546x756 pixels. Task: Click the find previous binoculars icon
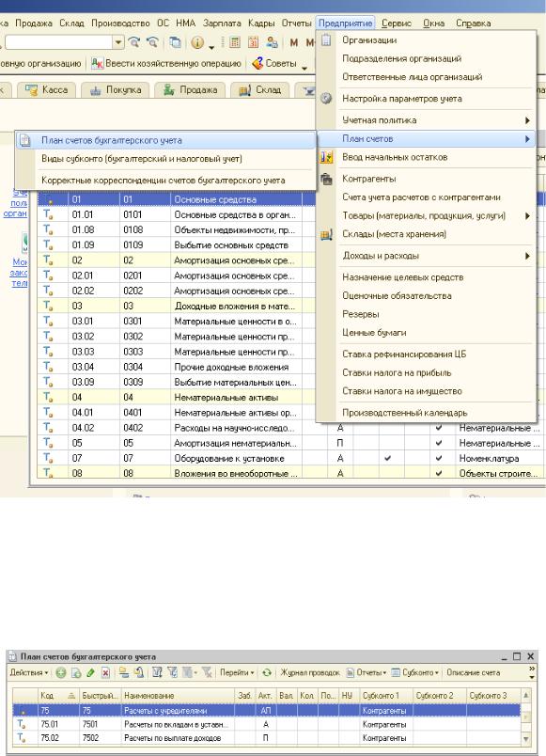153,42
